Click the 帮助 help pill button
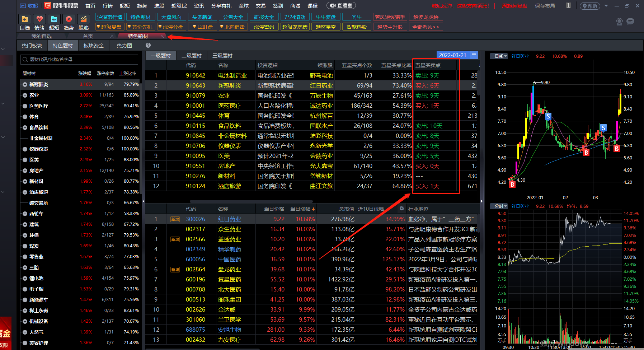 [590, 6]
